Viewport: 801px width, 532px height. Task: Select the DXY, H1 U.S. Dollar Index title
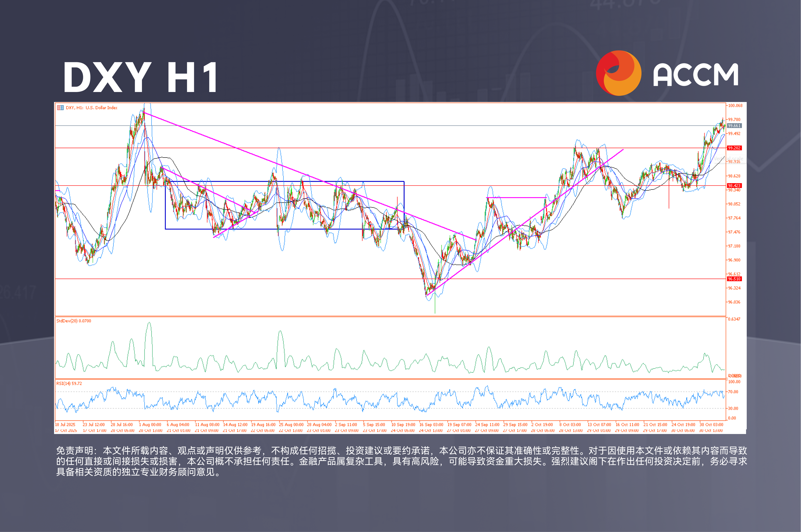(x=92, y=108)
